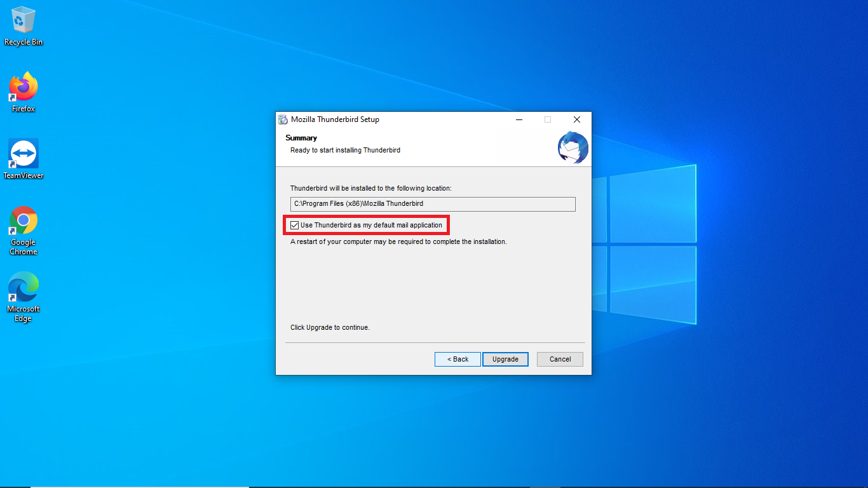This screenshot has width=868, height=488.
Task: Cancel the Thunderbird setup
Action: pos(560,359)
